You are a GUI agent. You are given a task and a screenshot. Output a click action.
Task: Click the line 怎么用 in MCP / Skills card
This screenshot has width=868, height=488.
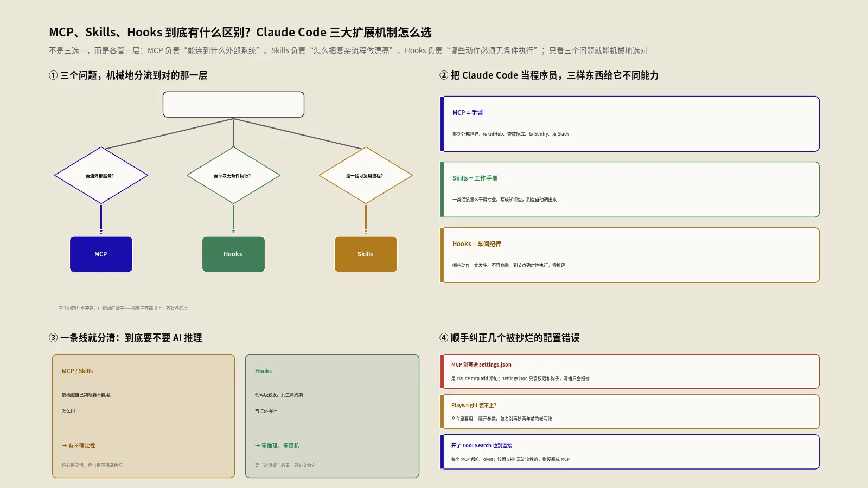(68, 411)
